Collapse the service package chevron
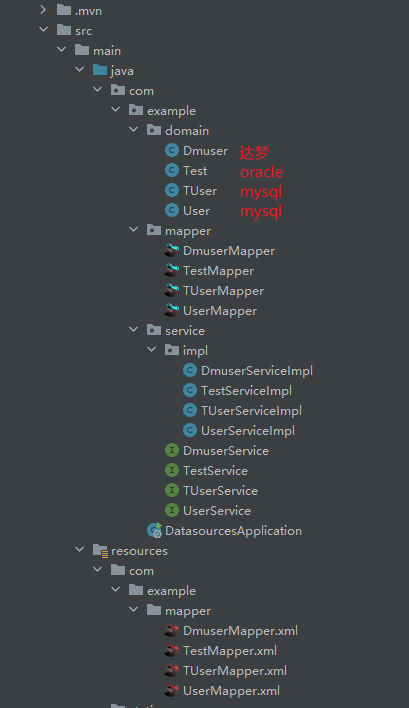The height and width of the screenshot is (708, 409). (x=134, y=330)
